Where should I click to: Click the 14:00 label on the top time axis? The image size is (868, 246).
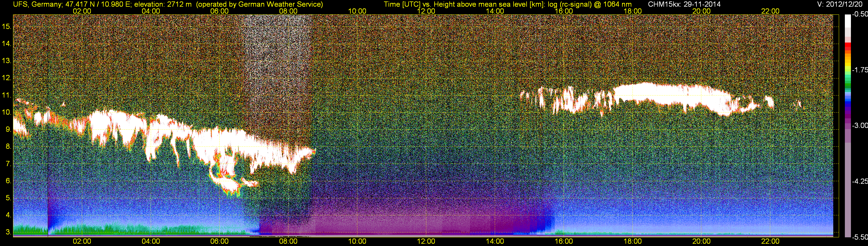pos(495,11)
